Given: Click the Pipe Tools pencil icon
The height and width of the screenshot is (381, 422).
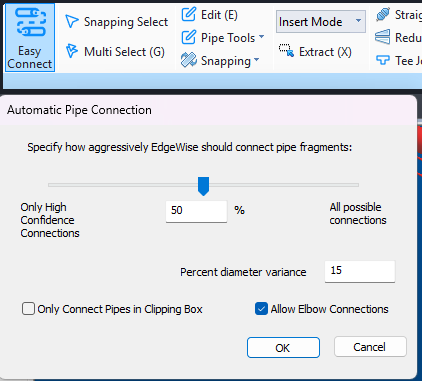Looking at the screenshot, I should click(x=189, y=37).
